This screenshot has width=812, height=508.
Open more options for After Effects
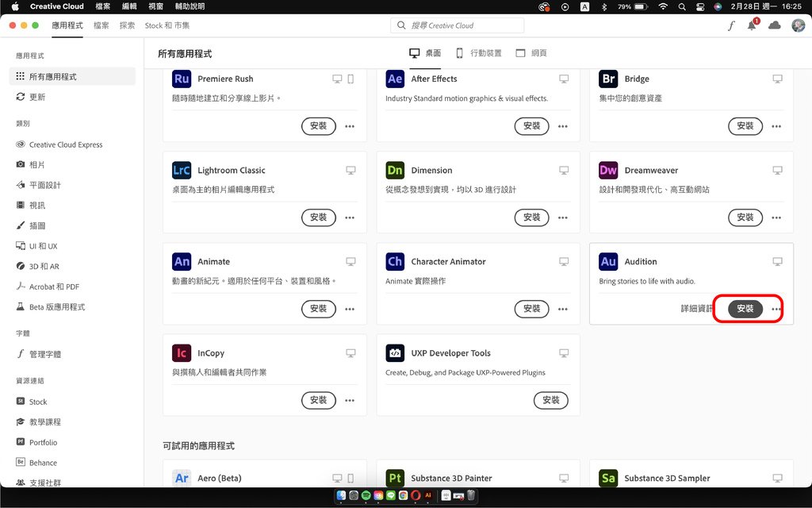563,126
